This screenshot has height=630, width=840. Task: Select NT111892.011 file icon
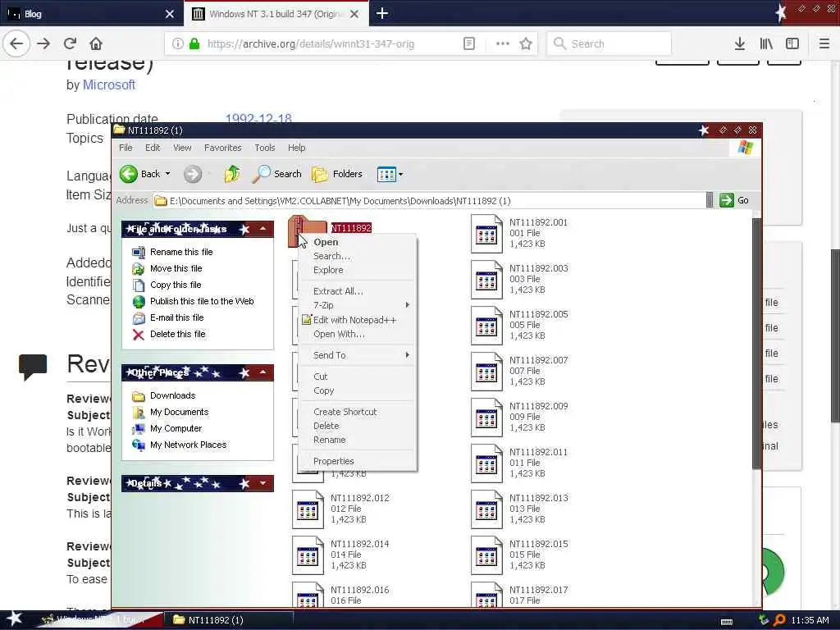(x=486, y=463)
